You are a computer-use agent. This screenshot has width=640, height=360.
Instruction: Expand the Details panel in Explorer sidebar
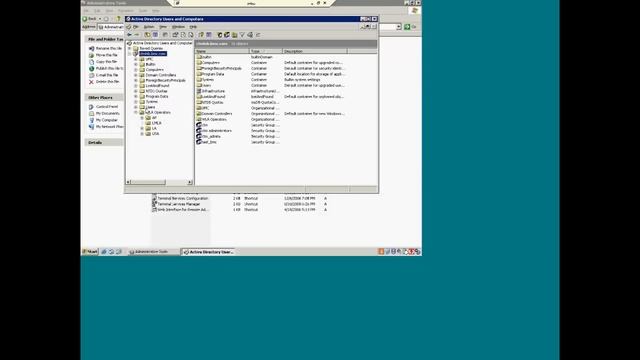(x=104, y=142)
